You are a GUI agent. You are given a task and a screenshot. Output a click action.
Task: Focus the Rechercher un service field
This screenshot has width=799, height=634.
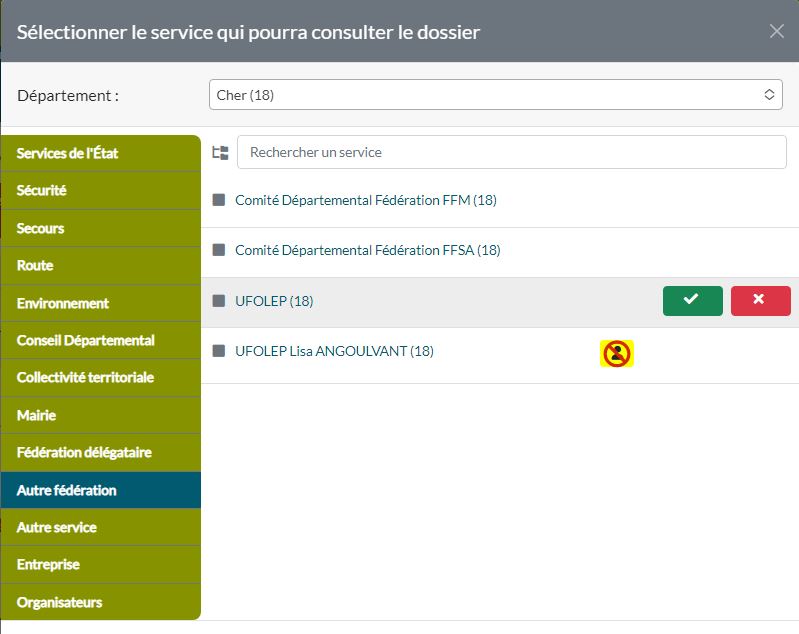(x=512, y=152)
